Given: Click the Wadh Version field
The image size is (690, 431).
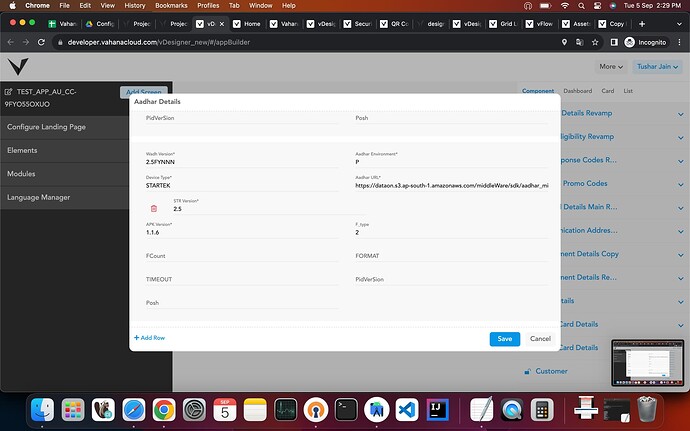Looking at the screenshot, I should pyautogui.click(x=242, y=159).
